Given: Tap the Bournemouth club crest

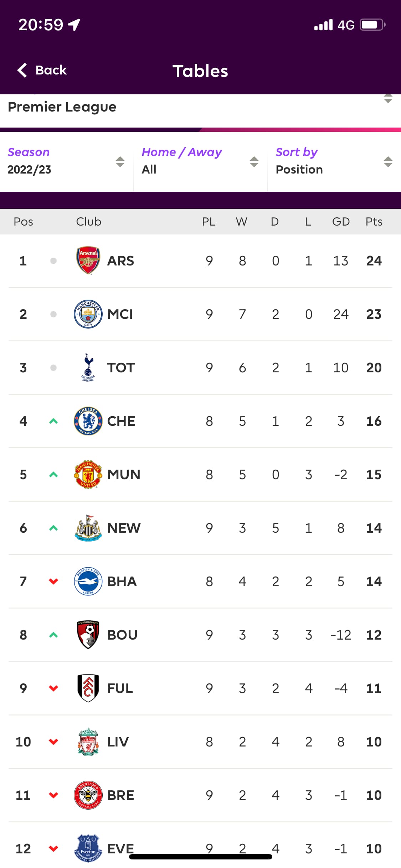Looking at the screenshot, I should coord(88,635).
